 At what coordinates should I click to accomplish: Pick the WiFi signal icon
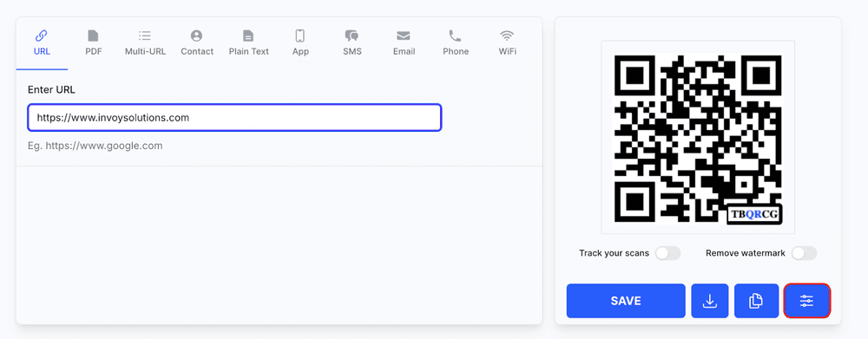[507, 36]
